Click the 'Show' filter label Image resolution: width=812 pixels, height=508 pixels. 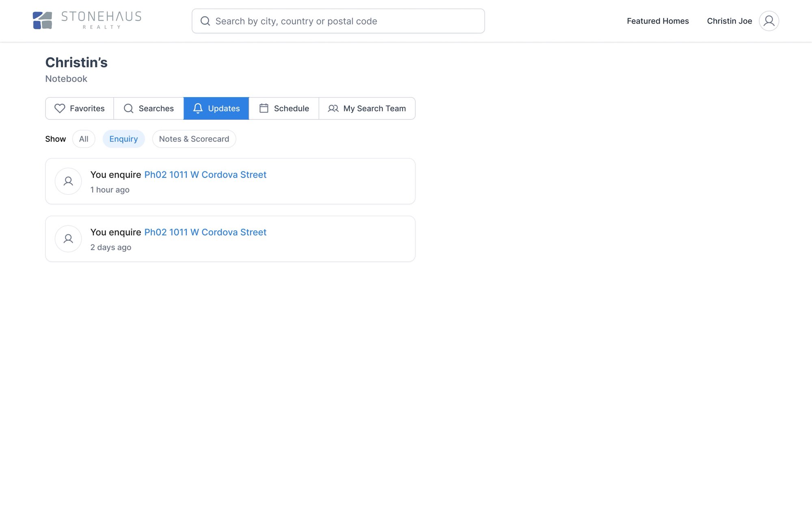56,139
